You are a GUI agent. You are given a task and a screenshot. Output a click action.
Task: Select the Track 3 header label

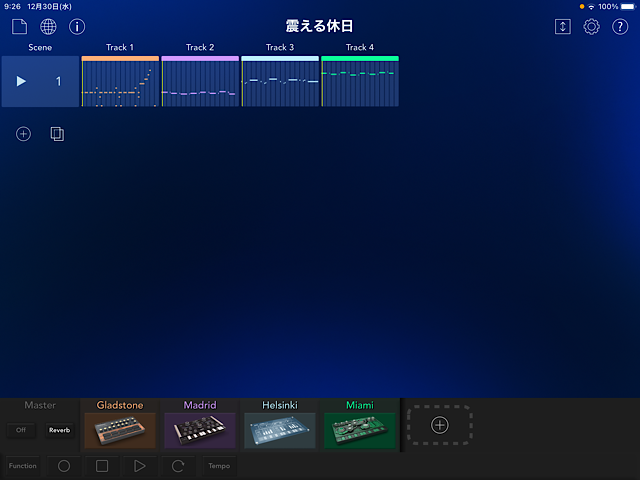coord(280,47)
